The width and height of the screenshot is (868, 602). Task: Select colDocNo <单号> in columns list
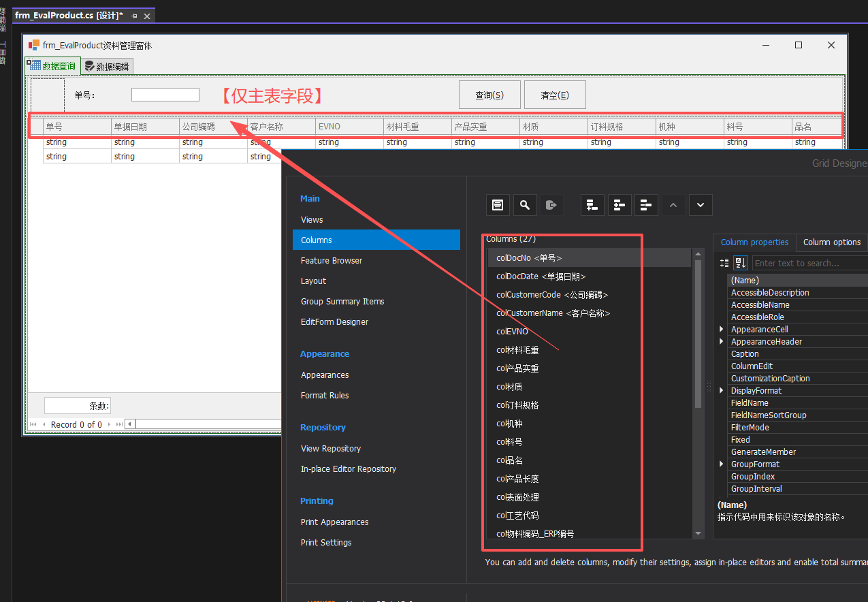[x=590, y=258]
